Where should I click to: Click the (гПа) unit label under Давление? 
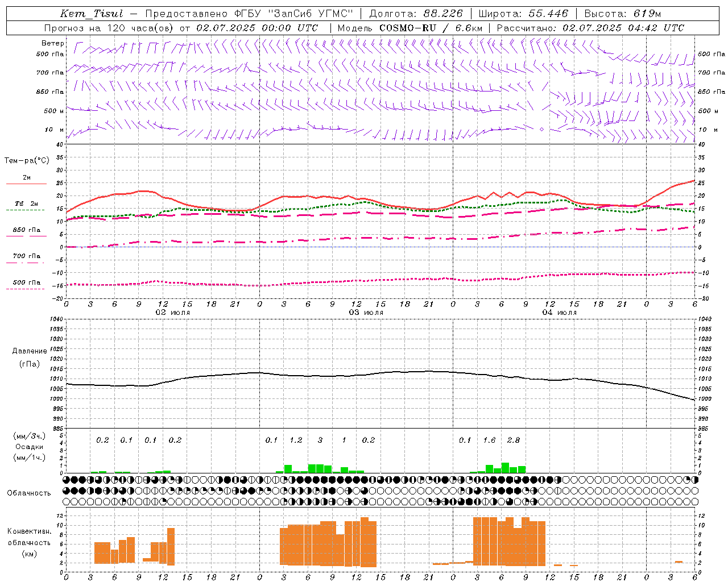pos(30,364)
